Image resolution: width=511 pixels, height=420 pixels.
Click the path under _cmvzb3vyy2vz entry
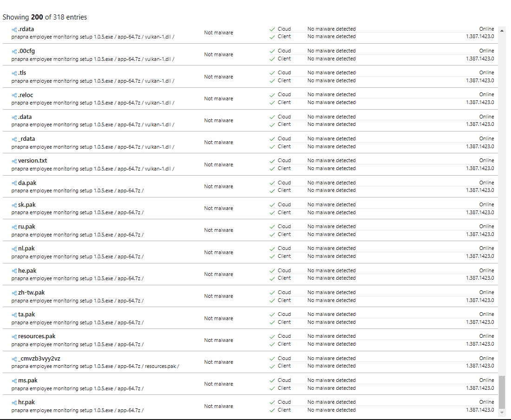click(x=95, y=366)
